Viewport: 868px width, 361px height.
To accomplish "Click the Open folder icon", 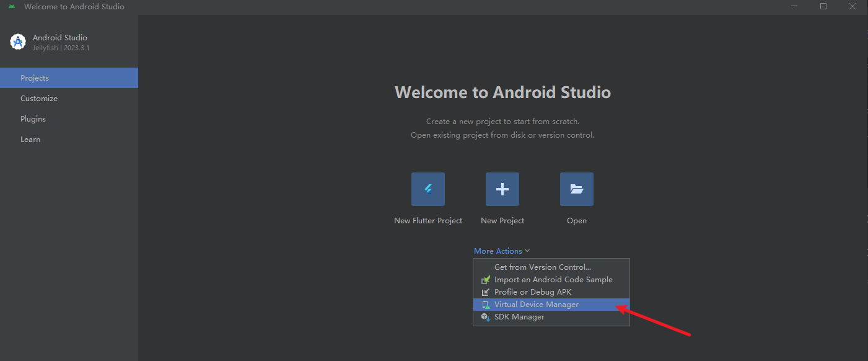I will (577, 189).
